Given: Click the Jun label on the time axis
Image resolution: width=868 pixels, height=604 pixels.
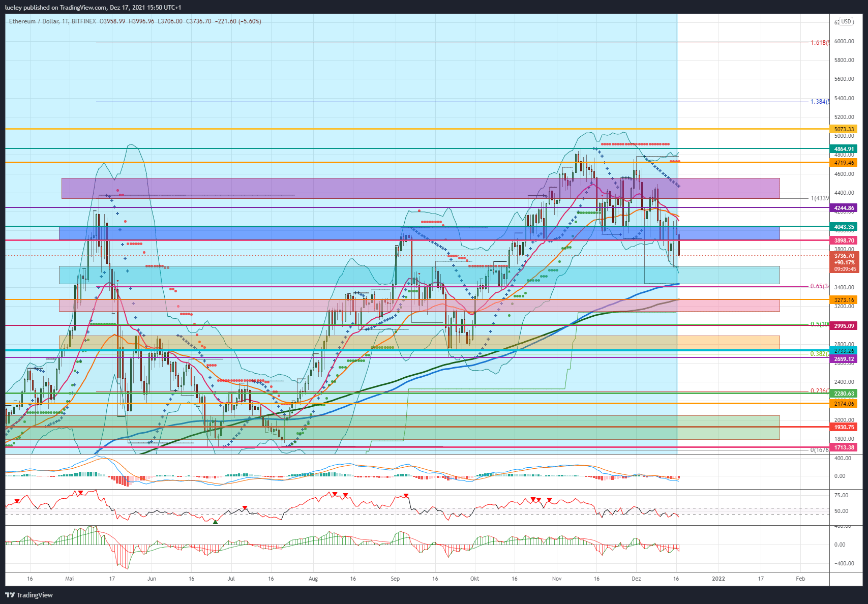Looking at the screenshot, I should pos(152,579).
